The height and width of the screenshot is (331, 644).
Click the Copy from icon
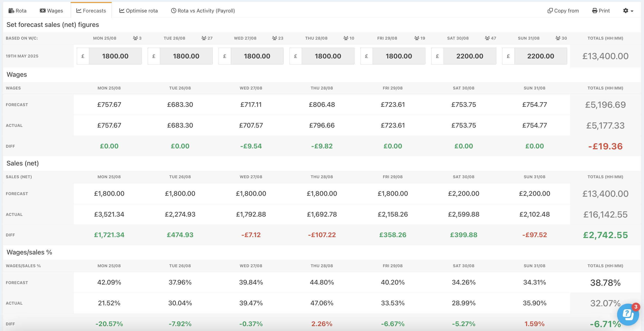tap(550, 11)
